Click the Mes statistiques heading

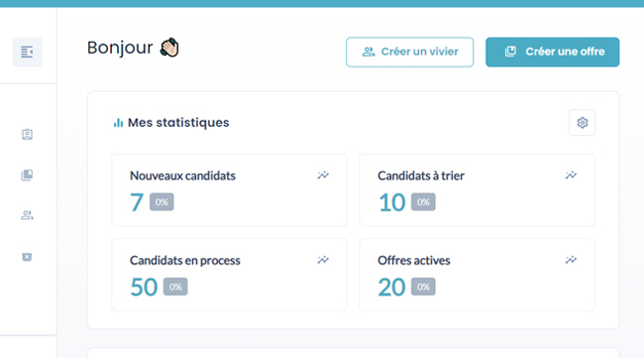tap(178, 123)
